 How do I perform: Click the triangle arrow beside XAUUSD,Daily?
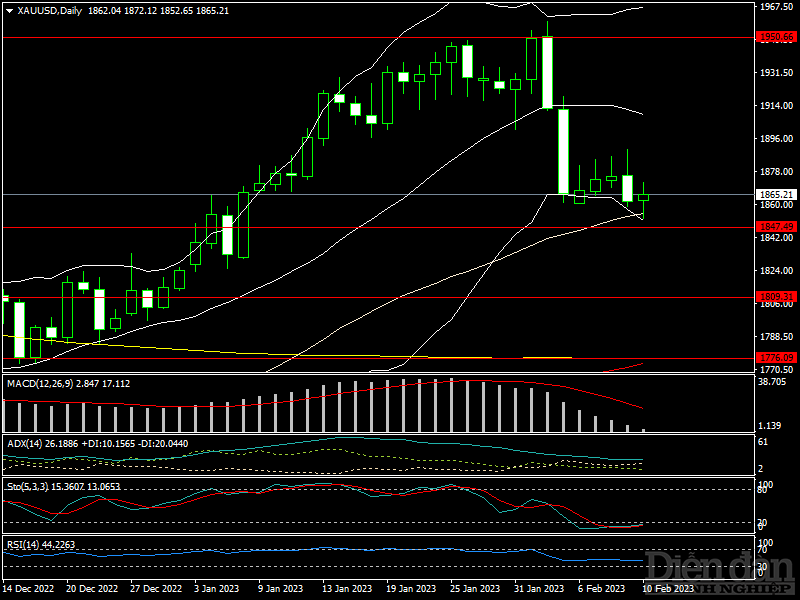click(x=9, y=11)
